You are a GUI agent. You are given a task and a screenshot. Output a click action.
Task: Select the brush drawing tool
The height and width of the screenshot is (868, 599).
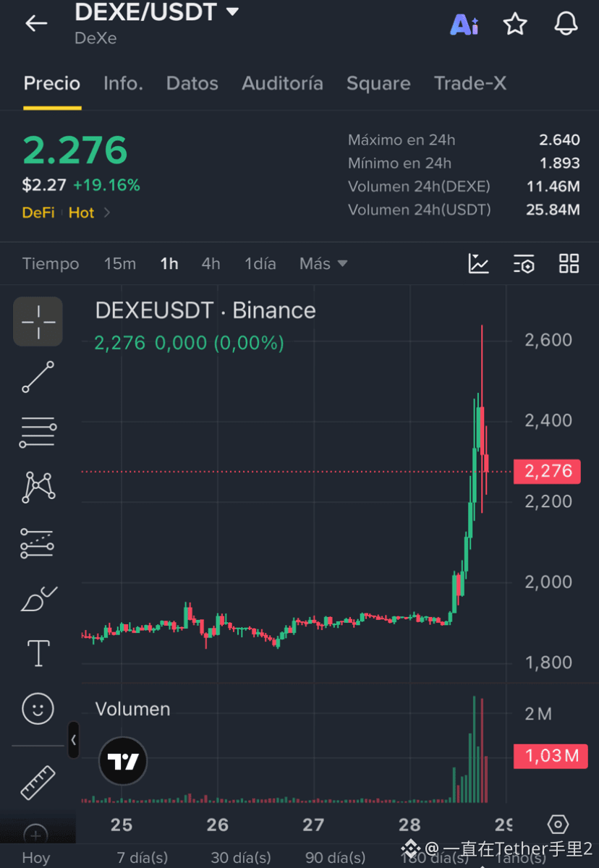point(38,598)
